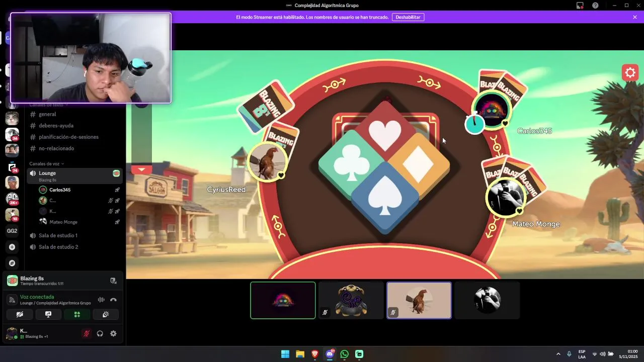Viewport: 644px width, 362px height.
Task: Click own user avatar in user panel
Action: (11, 333)
